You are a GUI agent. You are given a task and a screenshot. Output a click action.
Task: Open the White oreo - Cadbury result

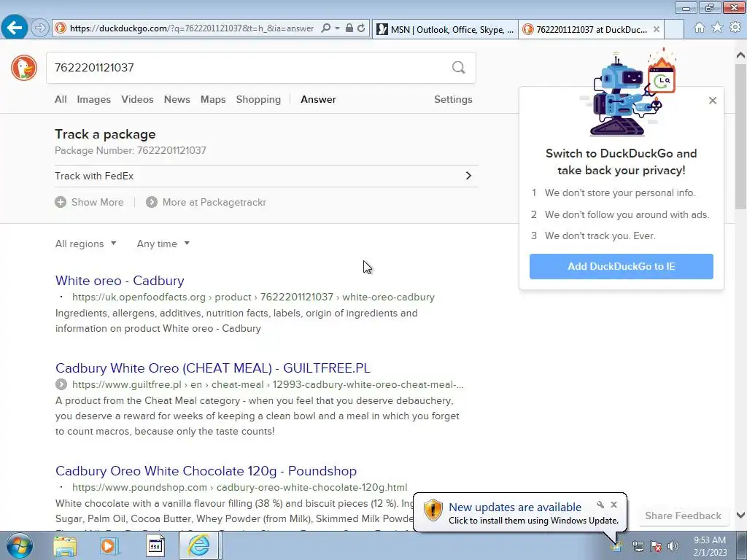[x=120, y=281]
